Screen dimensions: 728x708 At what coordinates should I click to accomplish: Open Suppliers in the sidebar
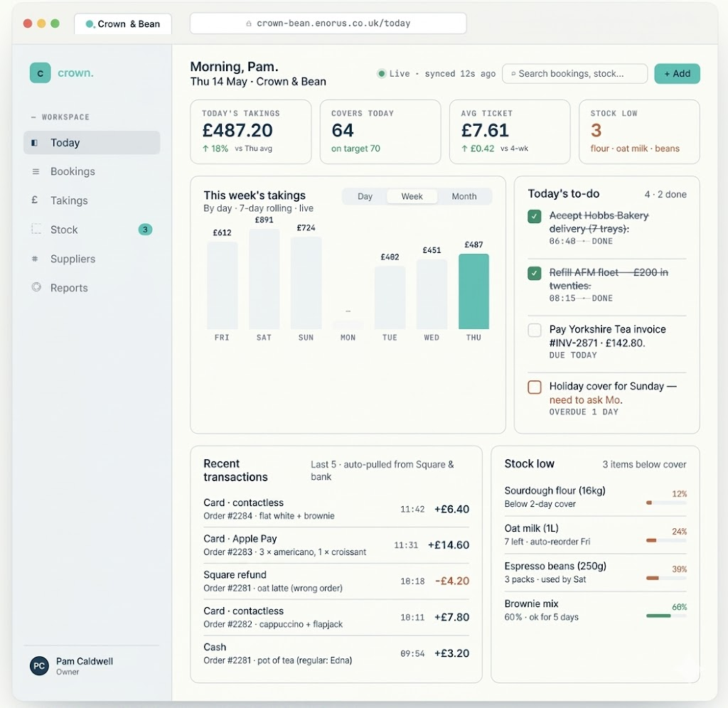click(92, 259)
